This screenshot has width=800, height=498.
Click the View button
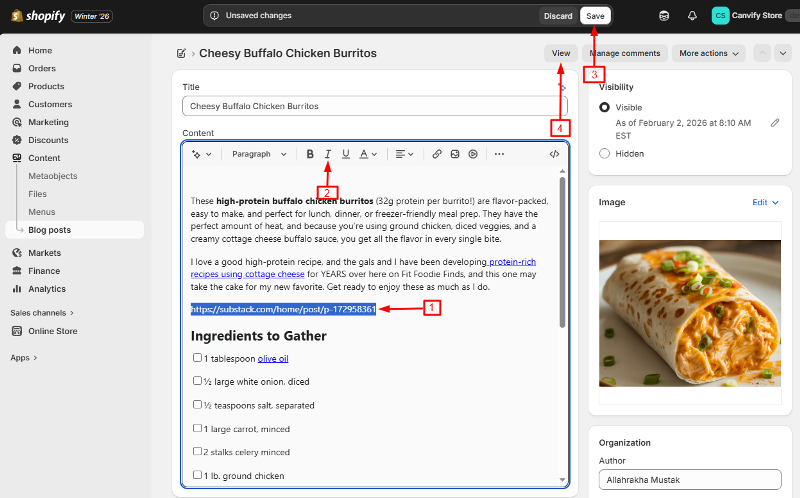(561, 53)
